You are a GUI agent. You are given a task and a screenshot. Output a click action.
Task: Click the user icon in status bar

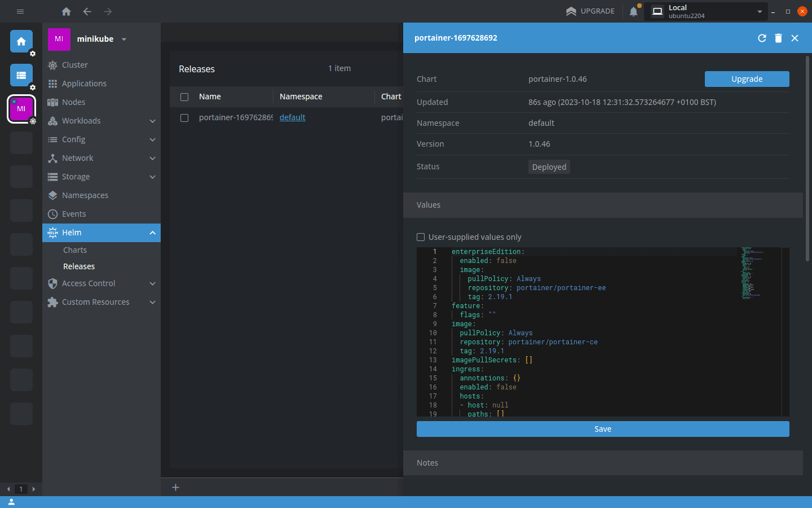[11, 502]
